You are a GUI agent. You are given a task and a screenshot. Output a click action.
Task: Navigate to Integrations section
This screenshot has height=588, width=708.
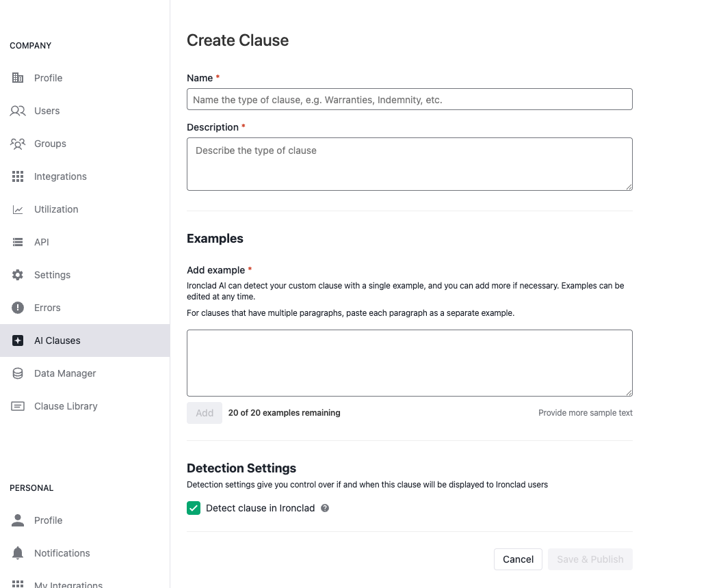point(85,176)
